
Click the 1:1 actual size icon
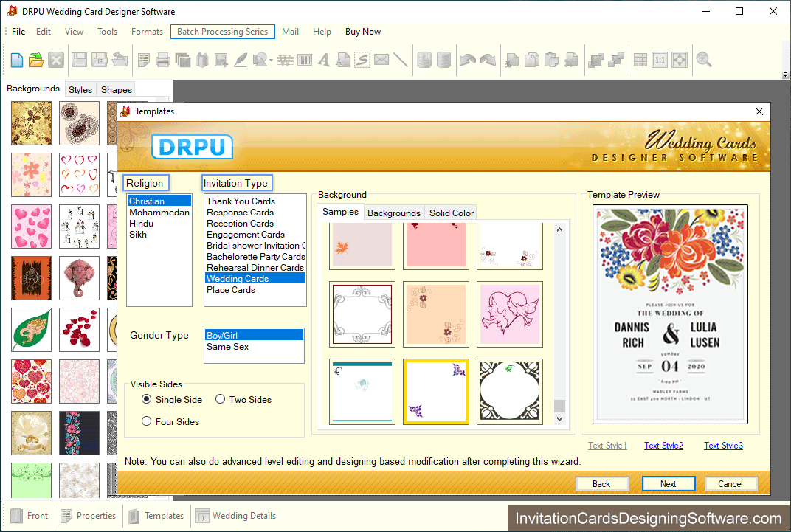[660, 60]
